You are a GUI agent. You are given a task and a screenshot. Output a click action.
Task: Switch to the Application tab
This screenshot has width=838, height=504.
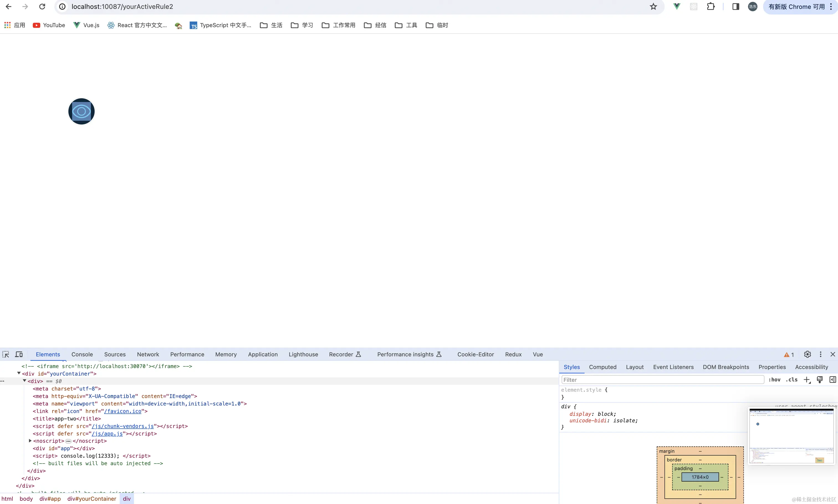click(x=263, y=354)
